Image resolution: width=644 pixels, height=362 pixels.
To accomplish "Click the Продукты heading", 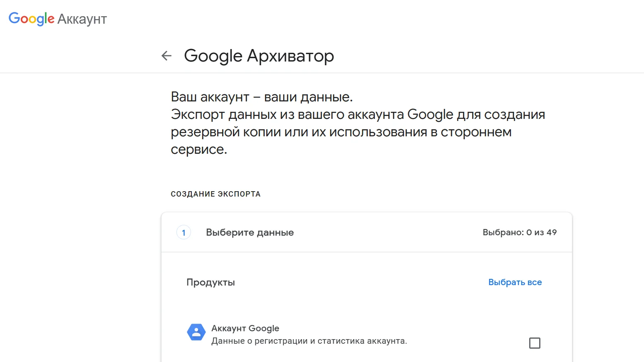I will tap(211, 282).
